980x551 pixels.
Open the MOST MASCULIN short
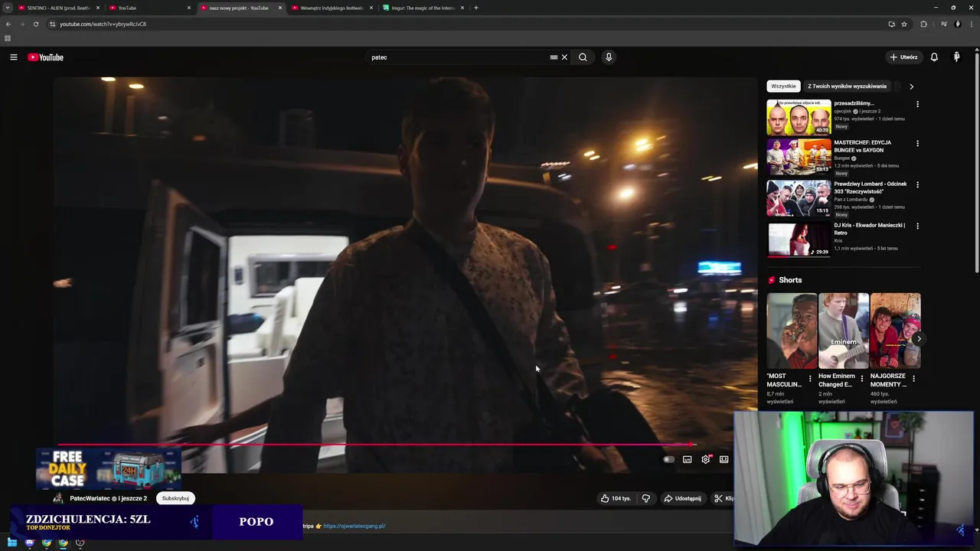792,331
